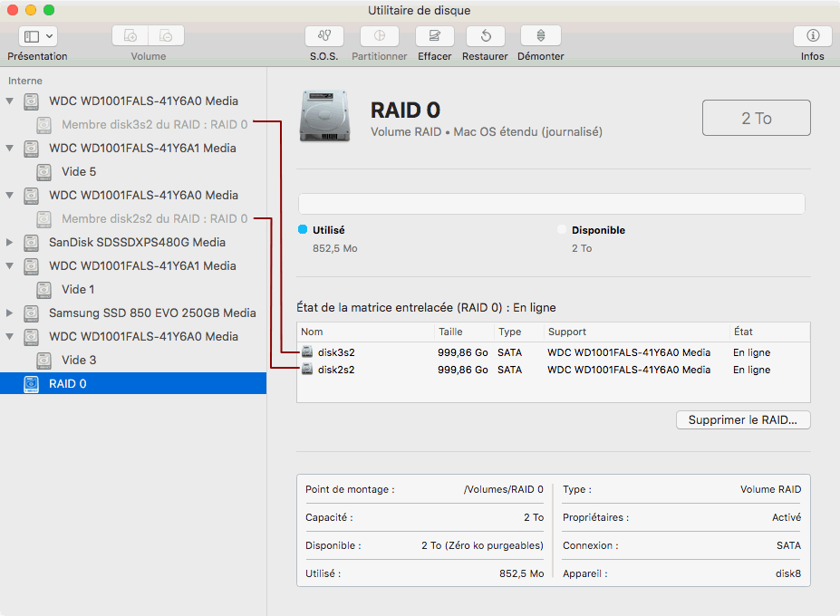The image size is (840, 616).
Task: Click the Restaurer restore icon
Action: click(486, 36)
